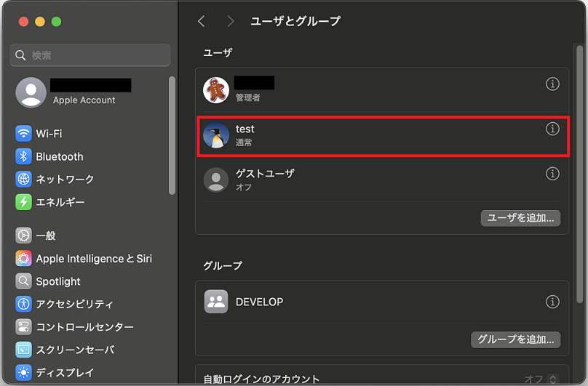
Task: Click オフ status under ゲストユーザ
Action: 244,187
